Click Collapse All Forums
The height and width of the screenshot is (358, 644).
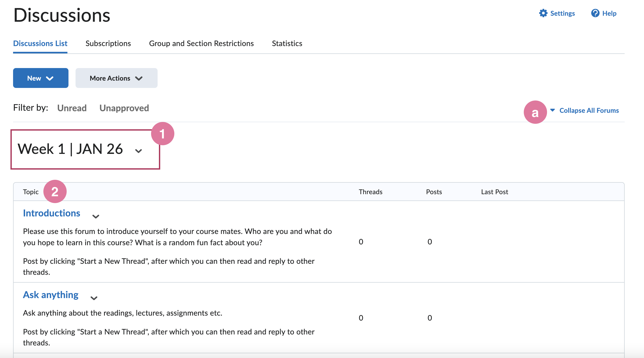[589, 110]
